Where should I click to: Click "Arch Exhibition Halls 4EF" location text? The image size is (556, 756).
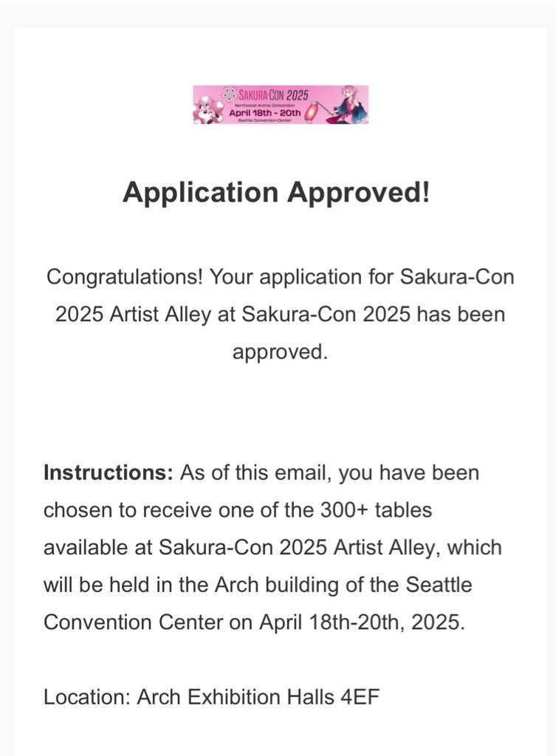[x=258, y=697]
